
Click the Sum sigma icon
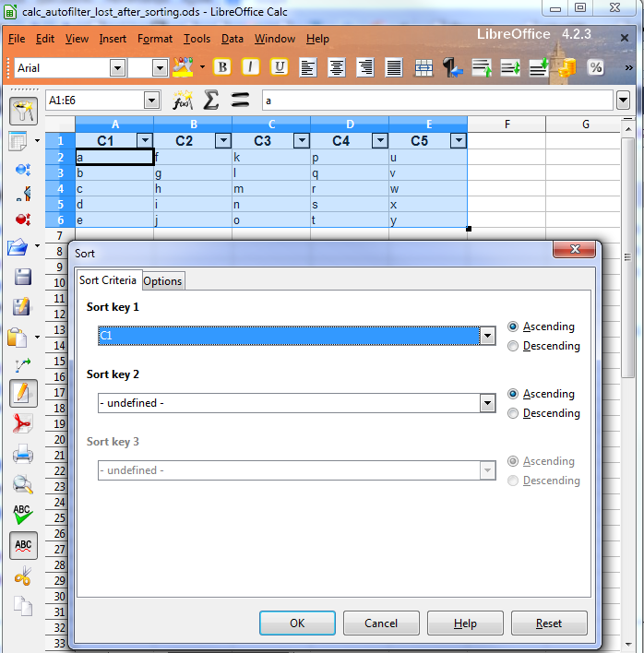[x=211, y=101]
